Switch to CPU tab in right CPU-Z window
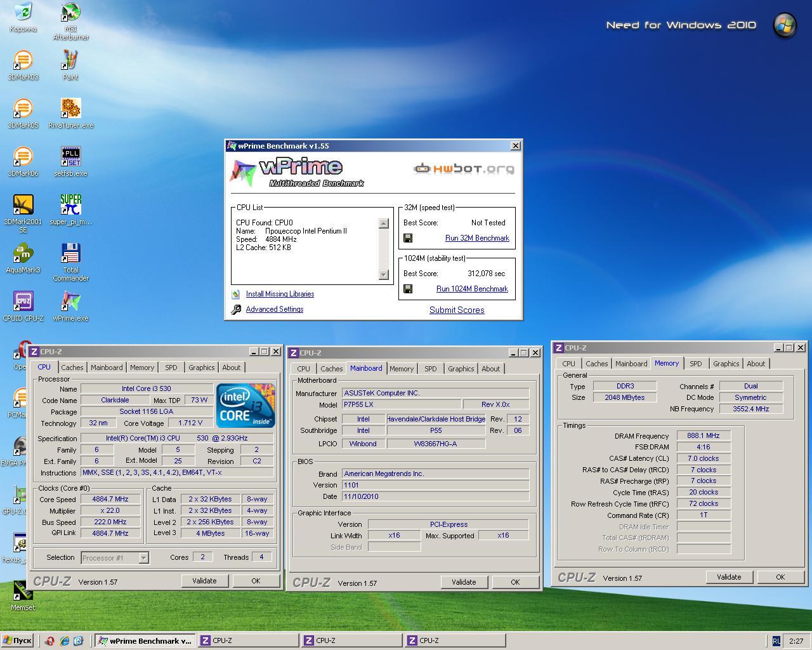The height and width of the screenshot is (650, 812). [x=568, y=364]
